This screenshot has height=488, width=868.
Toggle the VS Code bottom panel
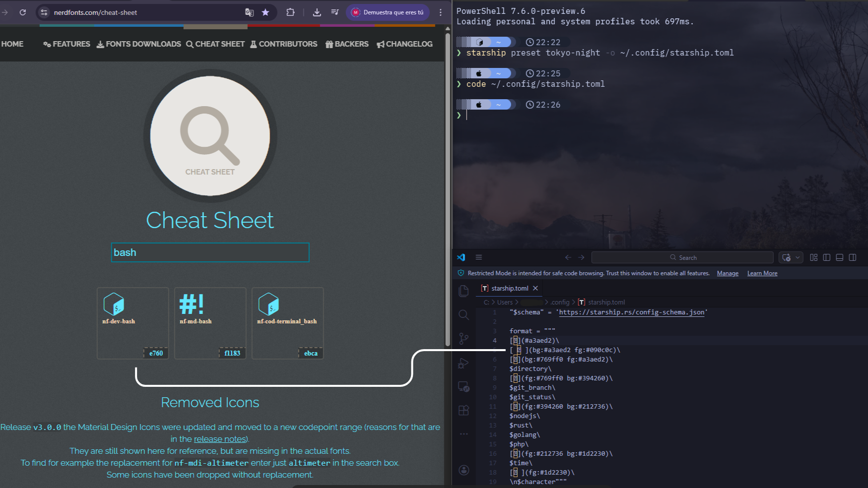[x=839, y=257]
